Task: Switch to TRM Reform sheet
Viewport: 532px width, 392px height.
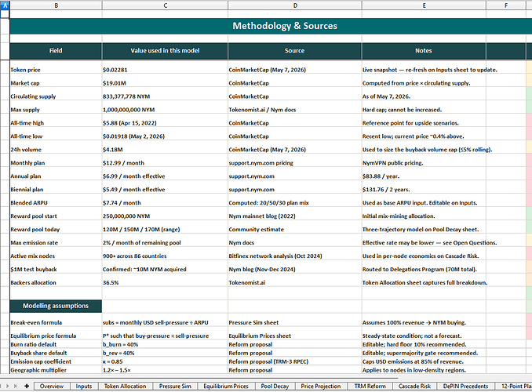Action: pos(370,386)
